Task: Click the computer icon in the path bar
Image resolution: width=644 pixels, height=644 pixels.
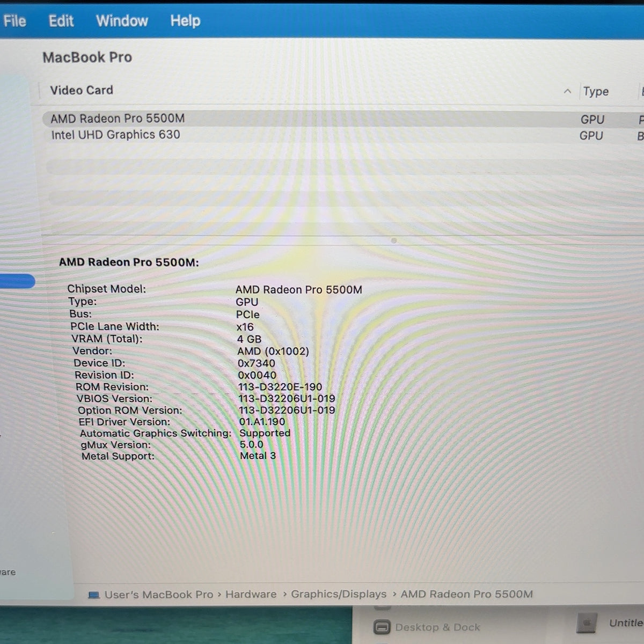Action: pos(94,595)
